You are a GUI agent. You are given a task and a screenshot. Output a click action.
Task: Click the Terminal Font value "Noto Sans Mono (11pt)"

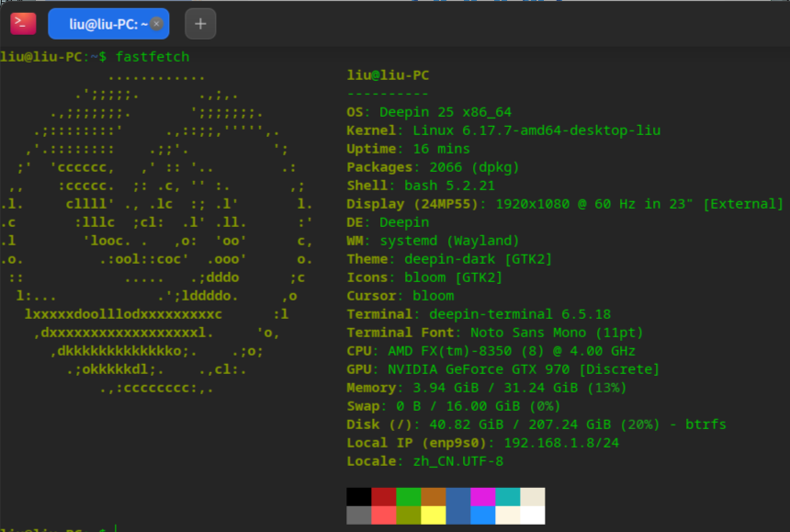pos(558,333)
